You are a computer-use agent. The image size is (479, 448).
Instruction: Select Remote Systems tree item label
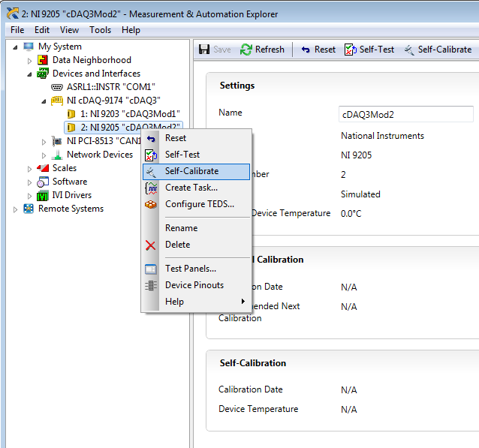click(71, 209)
